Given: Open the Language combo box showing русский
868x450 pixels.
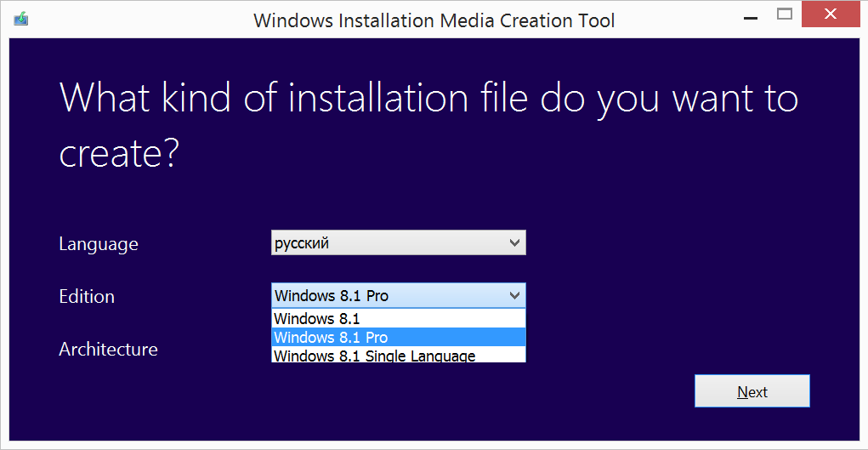Looking at the screenshot, I should pos(388,243).
